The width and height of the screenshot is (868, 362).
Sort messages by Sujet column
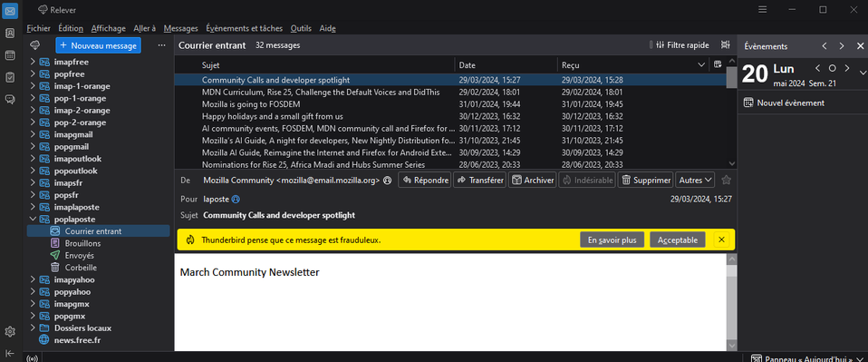327,64
